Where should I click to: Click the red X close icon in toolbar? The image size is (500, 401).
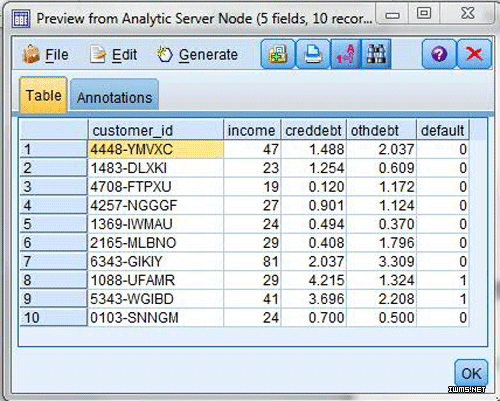click(475, 54)
